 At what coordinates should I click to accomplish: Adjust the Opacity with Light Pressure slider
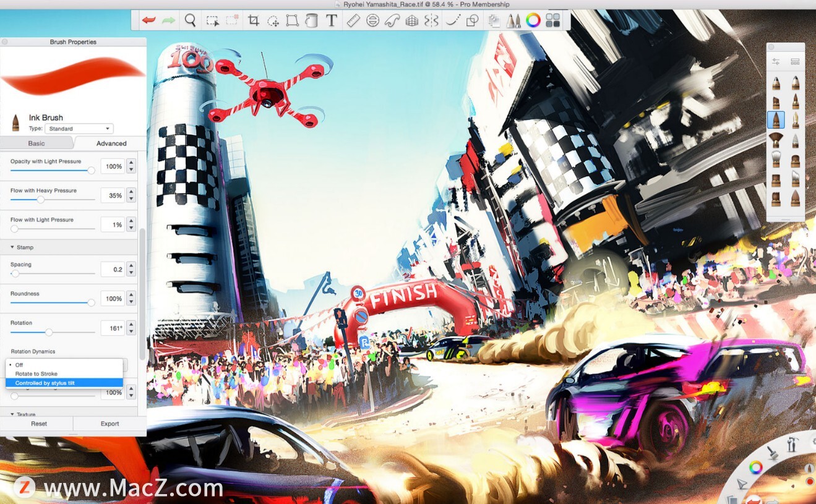(53, 169)
